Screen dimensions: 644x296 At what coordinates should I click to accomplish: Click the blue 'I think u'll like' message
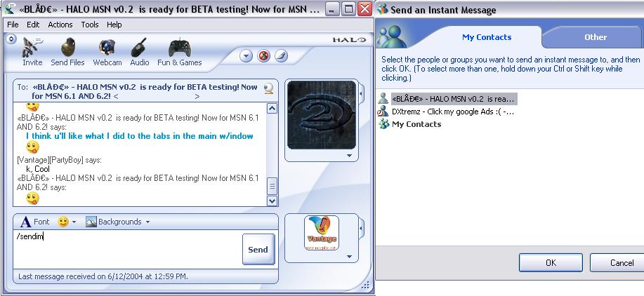[140, 136]
